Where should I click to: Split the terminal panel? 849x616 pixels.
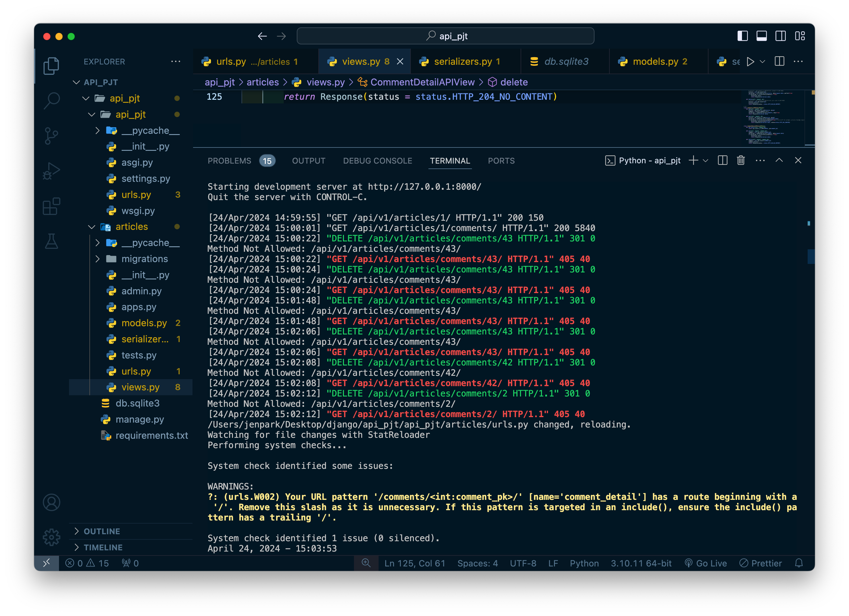pos(722,161)
